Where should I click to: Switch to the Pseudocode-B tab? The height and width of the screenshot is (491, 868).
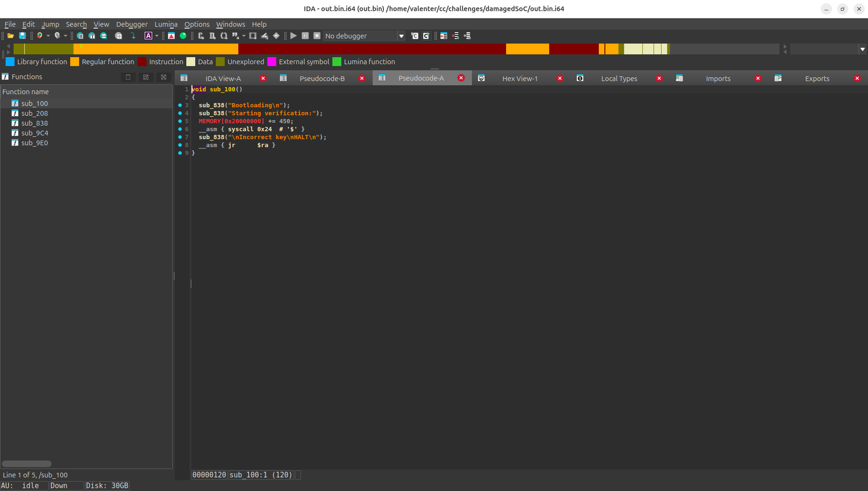coord(322,79)
